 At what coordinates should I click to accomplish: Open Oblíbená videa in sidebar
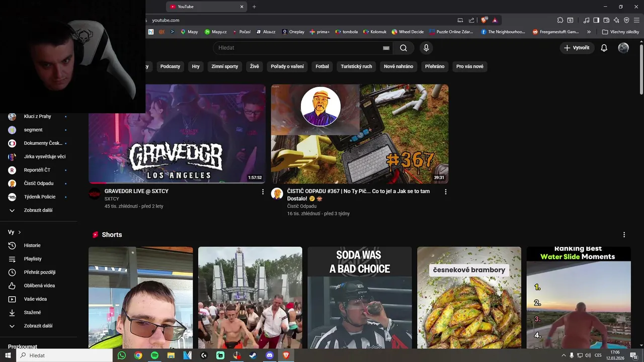[38, 286]
